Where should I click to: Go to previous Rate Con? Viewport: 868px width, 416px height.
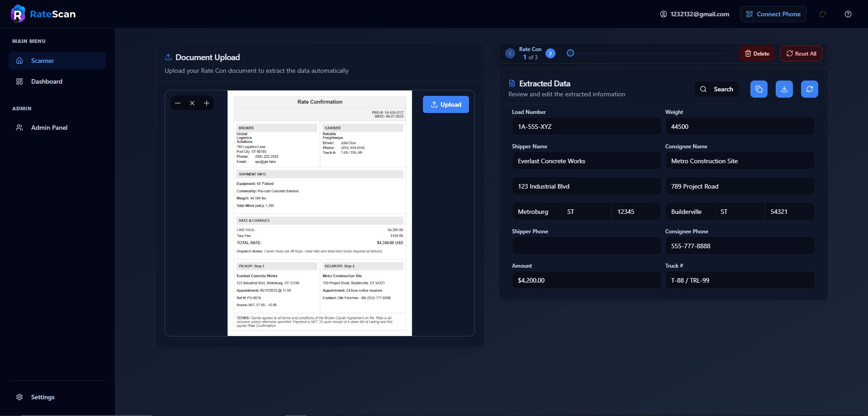point(510,53)
